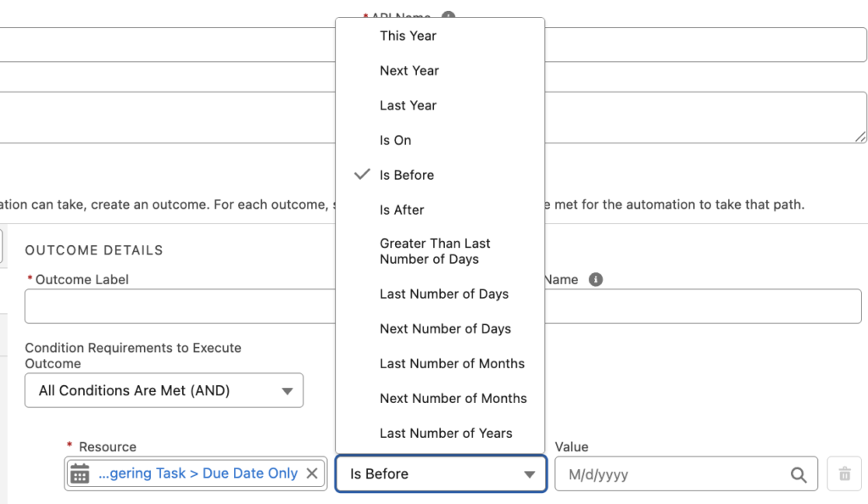Select Is On from the list
This screenshot has height=504, width=868.
395,140
